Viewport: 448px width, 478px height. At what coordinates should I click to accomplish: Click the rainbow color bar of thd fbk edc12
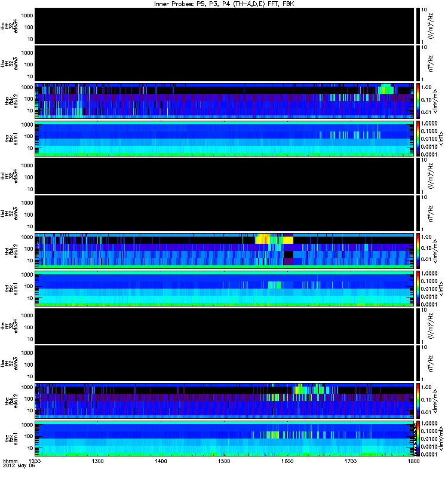418,251
